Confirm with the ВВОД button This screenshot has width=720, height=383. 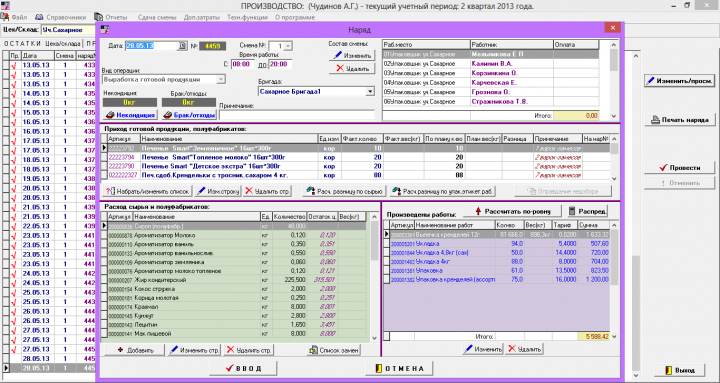pyautogui.click(x=243, y=368)
